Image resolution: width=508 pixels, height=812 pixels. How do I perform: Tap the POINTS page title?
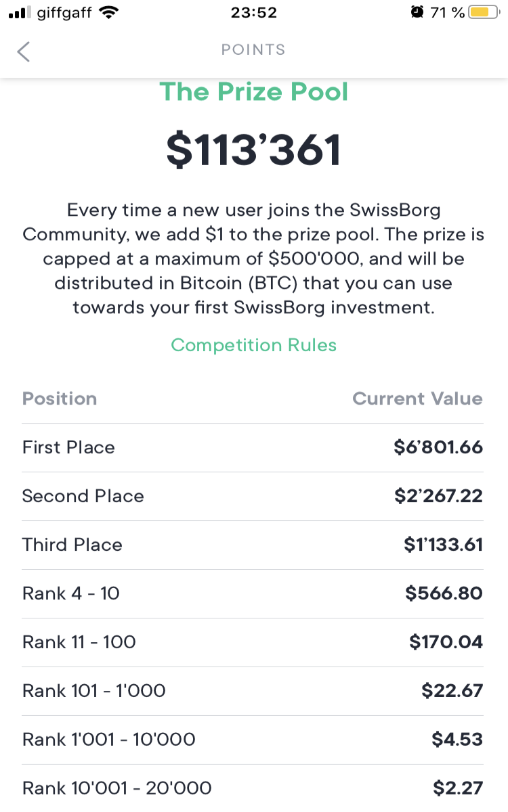point(253,50)
